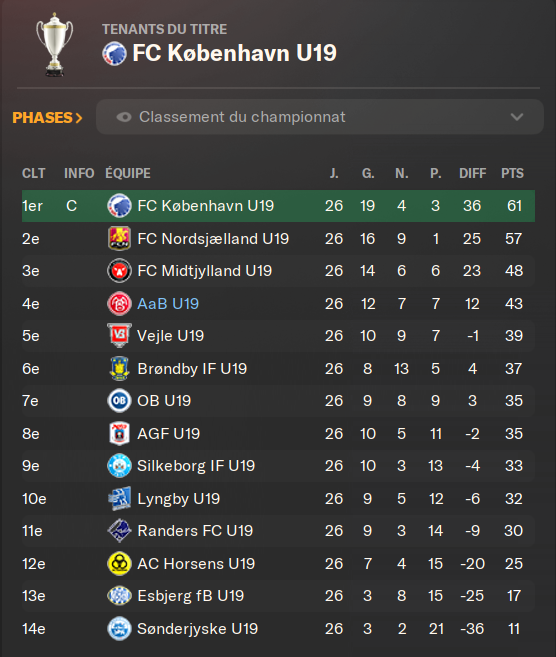
Task: Click the Brøndby IF U19 club crest
Action: (119, 368)
